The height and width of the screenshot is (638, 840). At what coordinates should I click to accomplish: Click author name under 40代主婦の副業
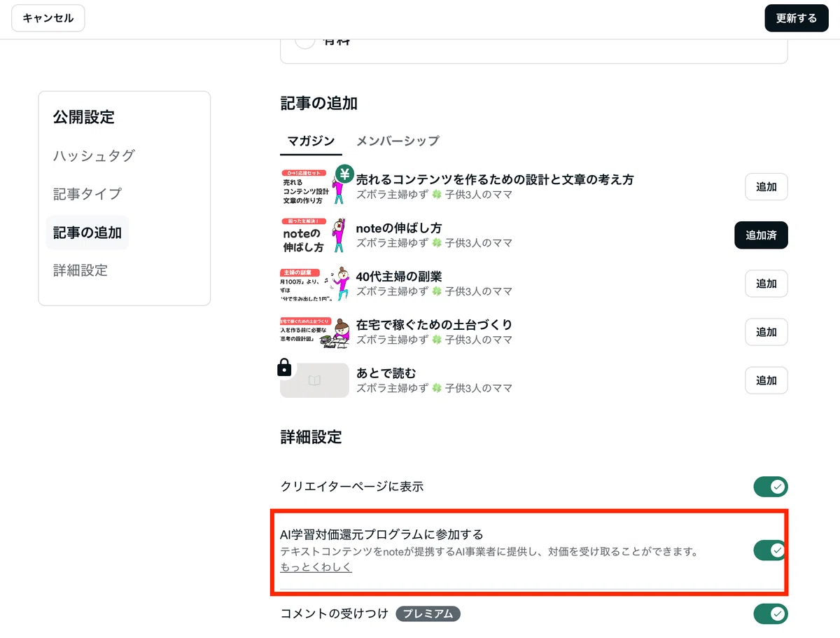pos(434,291)
